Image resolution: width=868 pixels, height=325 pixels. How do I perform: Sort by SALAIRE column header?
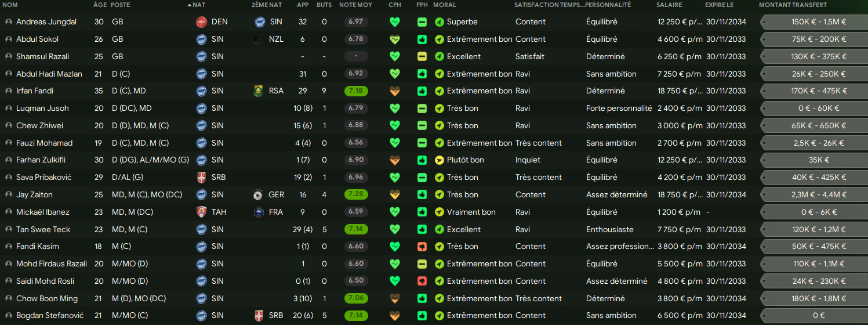pos(669,5)
